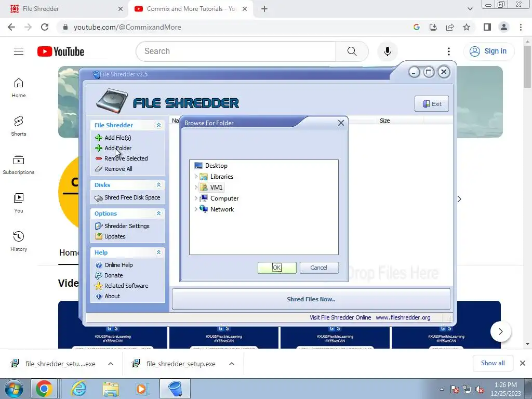Click Show all downloads
This screenshot has height=399, width=532.
click(493, 363)
